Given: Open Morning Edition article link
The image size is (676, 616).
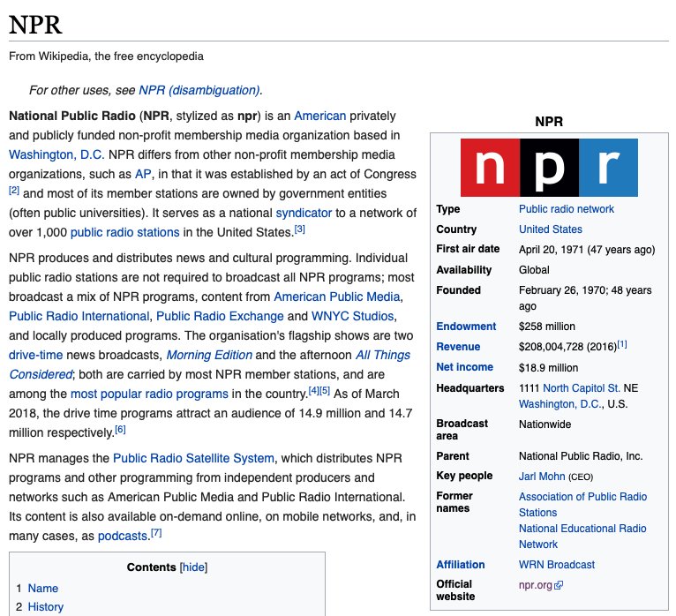Looking at the screenshot, I should tap(209, 355).
